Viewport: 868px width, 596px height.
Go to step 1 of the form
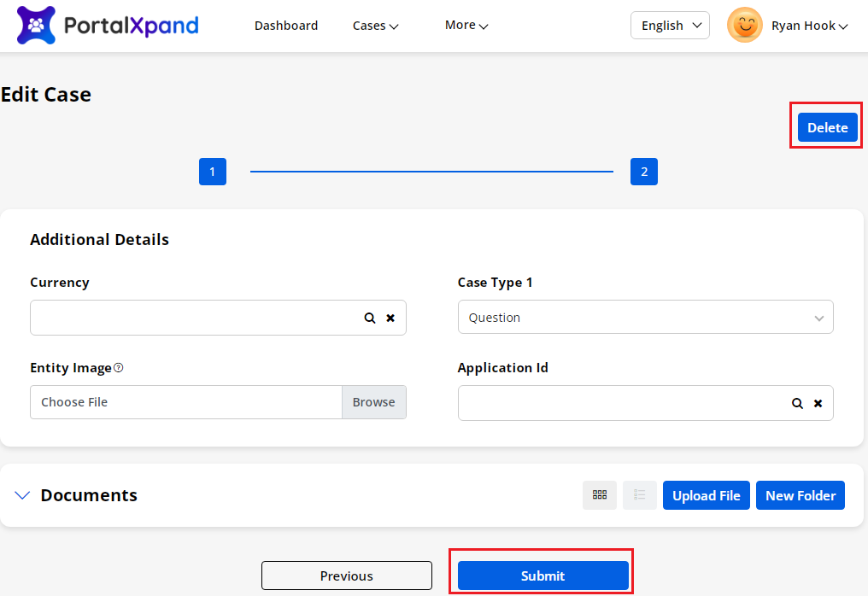click(212, 172)
